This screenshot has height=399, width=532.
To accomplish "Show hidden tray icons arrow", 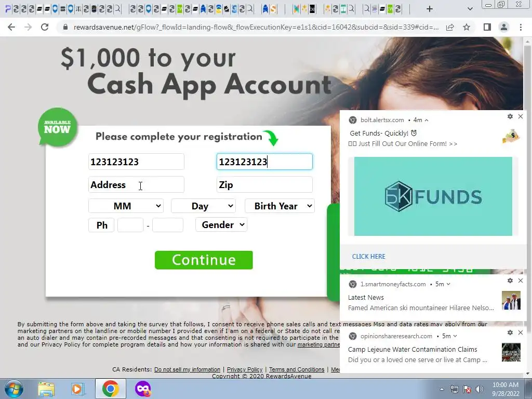I will (442, 389).
